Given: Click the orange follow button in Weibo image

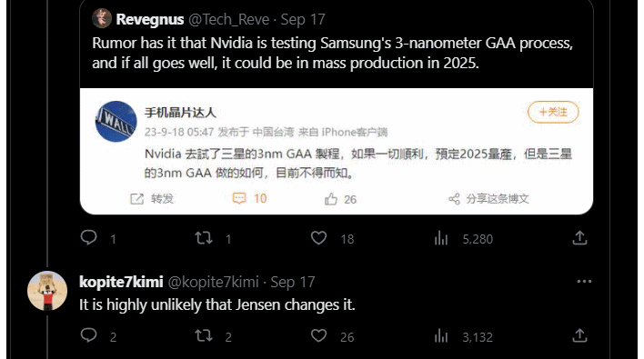Looking at the screenshot, I should tap(553, 112).
